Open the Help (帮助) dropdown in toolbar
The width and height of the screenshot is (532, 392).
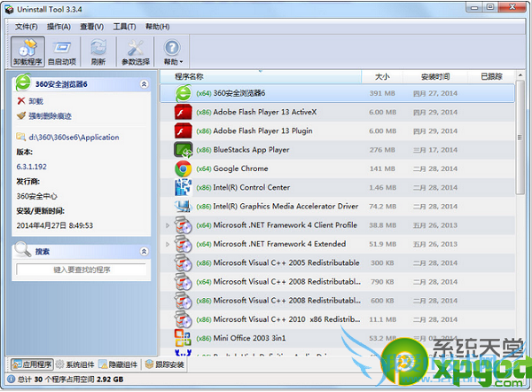coord(173,51)
